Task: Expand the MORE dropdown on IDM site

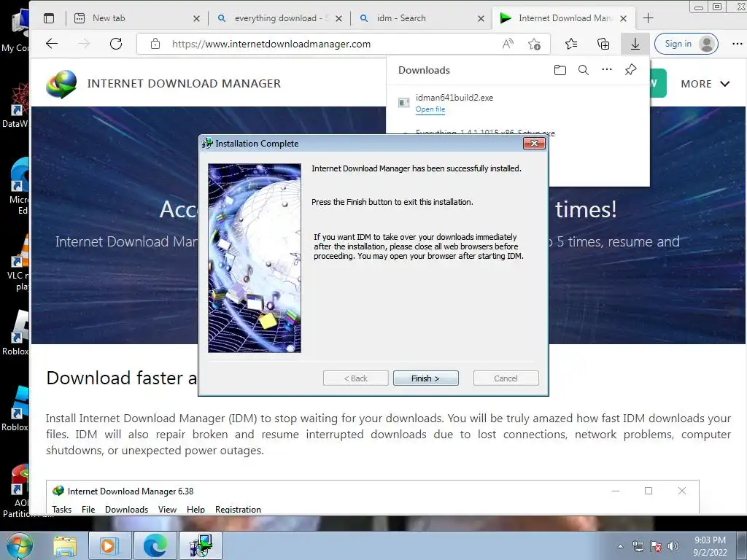Action: [x=705, y=84]
